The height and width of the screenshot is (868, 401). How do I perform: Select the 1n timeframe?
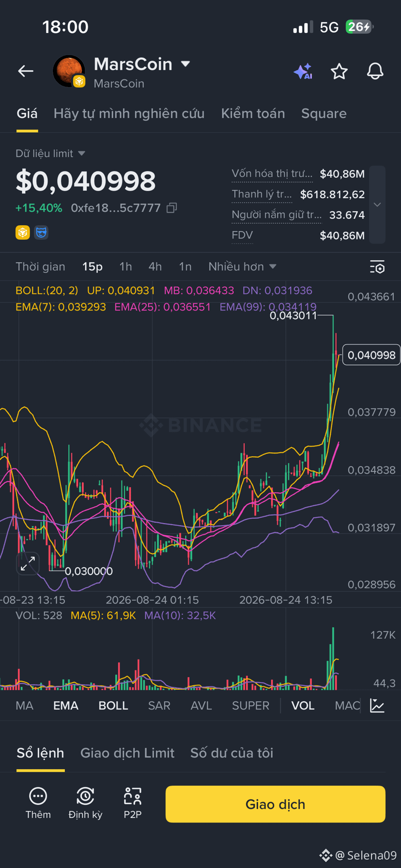tap(185, 266)
